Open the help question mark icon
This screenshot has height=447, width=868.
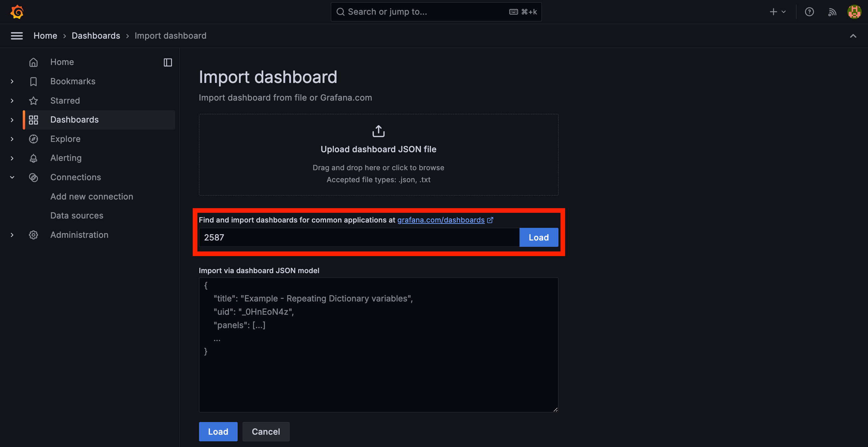809,12
